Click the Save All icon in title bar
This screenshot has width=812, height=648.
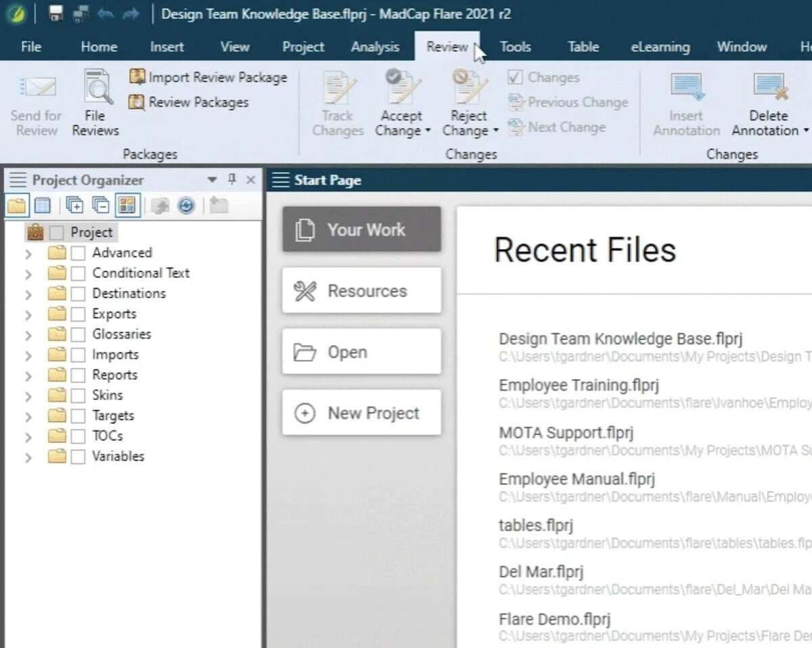click(81, 14)
